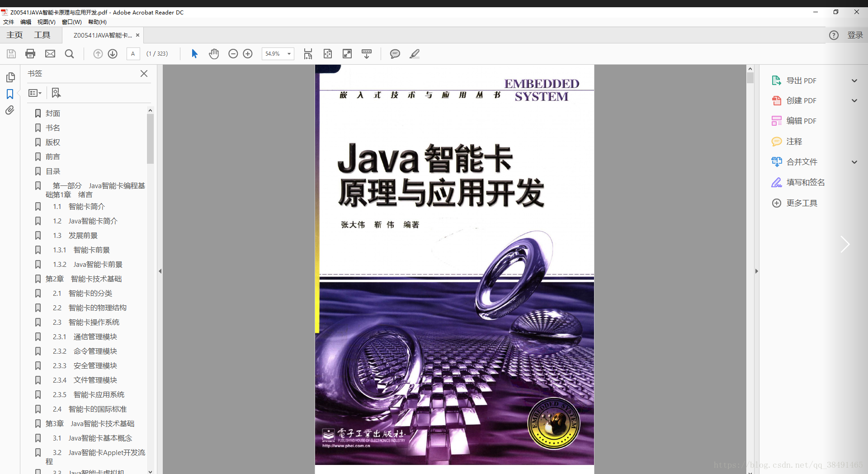
Task: Click the 更多工具 plus icon
Action: 776,203
